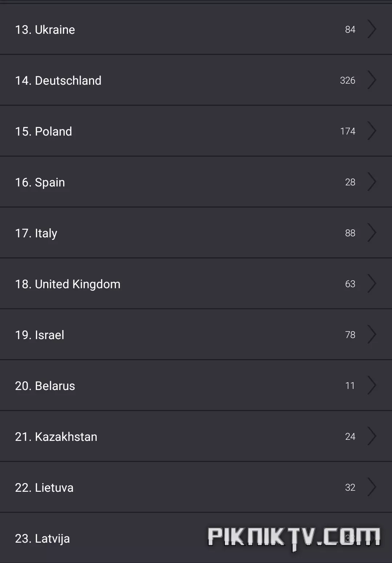Click the arrow icon for Israel
The width and height of the screenshot is (392, 563).
[372, 334]
